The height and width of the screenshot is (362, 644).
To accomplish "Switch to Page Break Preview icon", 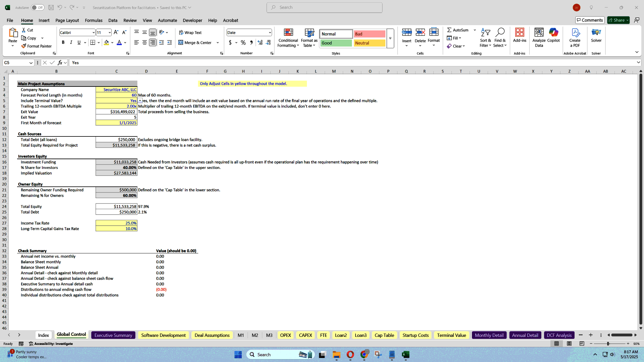I will tap(582, 344).
